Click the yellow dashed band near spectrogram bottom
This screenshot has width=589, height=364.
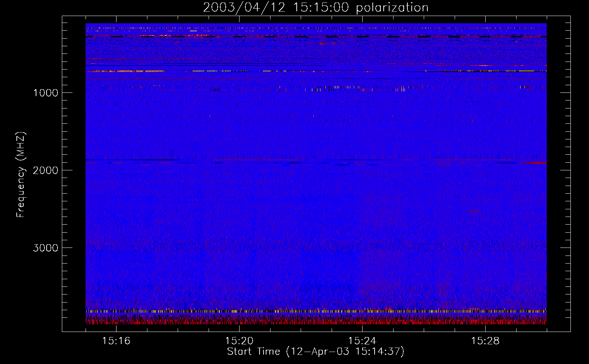(316, 311)
